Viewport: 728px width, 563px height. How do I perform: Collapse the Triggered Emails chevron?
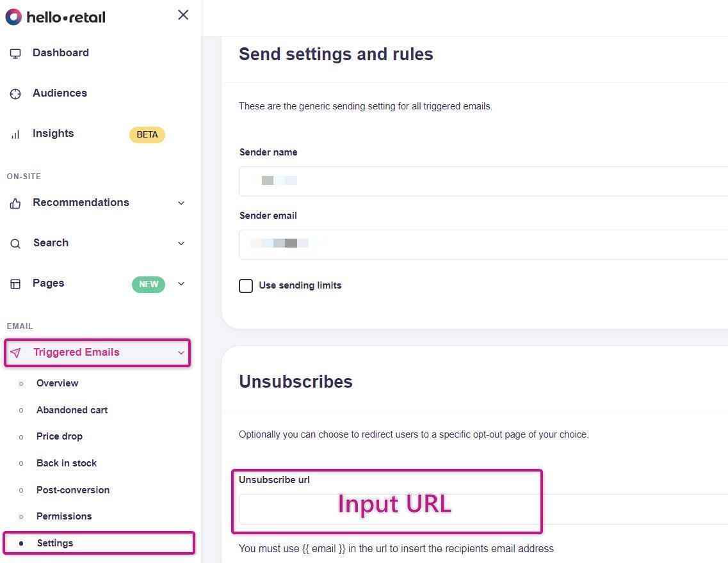coord(181,353)
